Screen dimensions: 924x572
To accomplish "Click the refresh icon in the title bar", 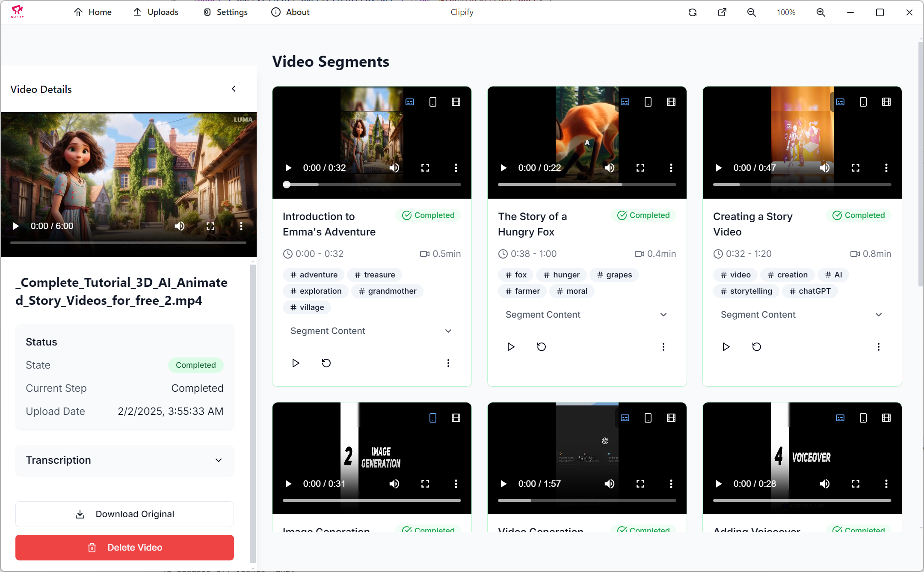I will [693, 12].
